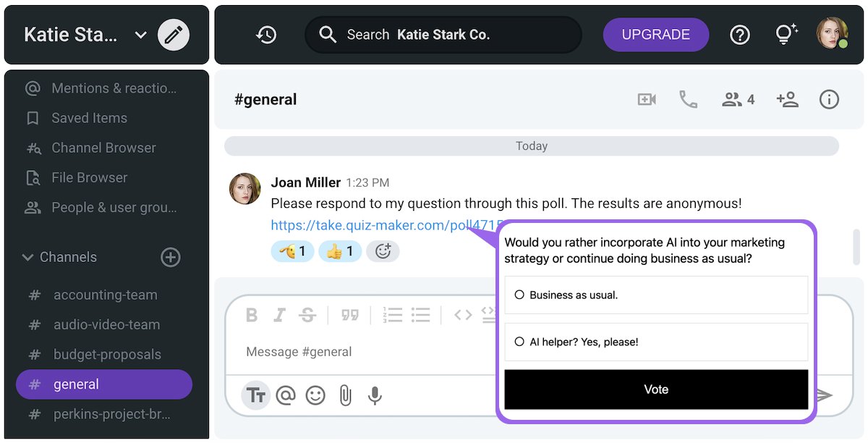Start a video call in #general

point(647,100)
